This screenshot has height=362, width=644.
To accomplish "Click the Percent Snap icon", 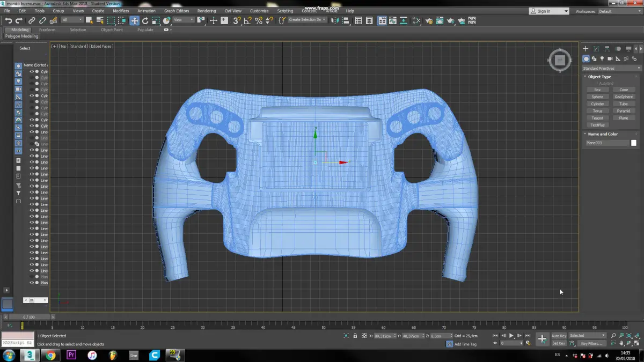I will (x=259, y=20).
